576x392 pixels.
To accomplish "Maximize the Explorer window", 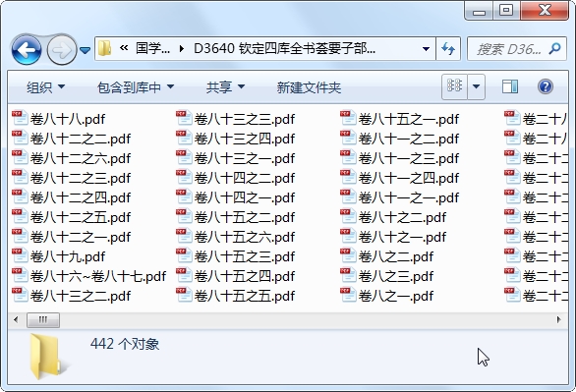I will [506, 10].
